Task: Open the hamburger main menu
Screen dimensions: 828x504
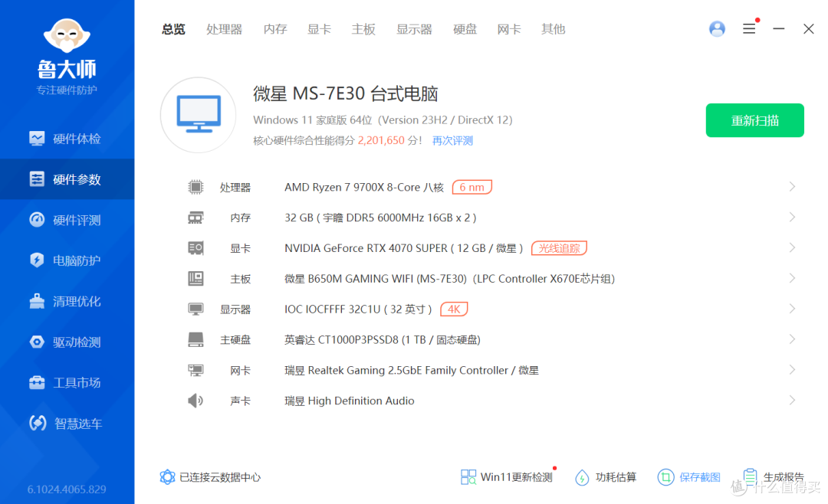Action: 749,28
